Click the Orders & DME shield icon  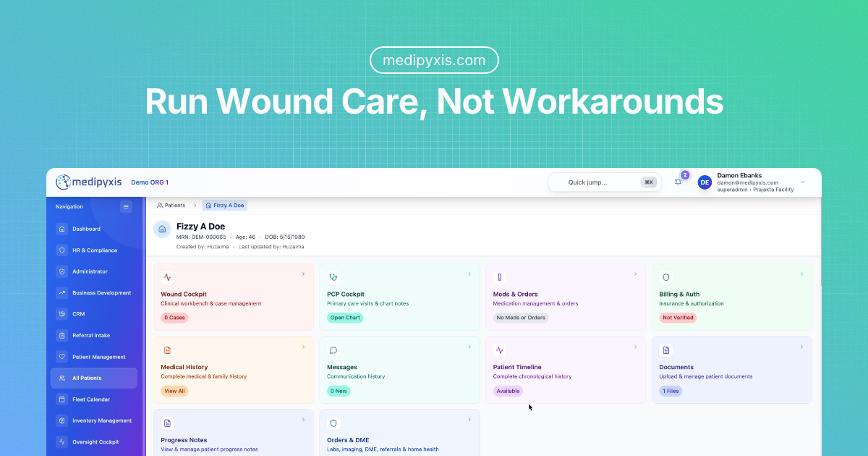333,423
